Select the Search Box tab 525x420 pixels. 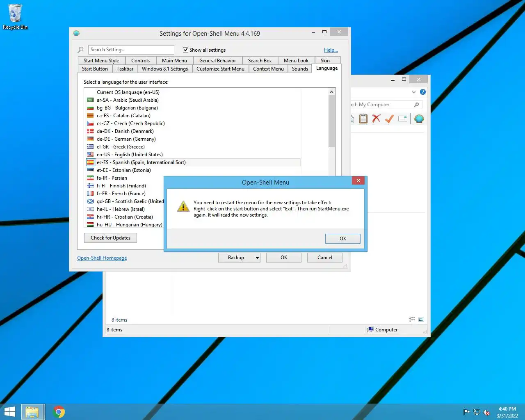pyautogui.click(x=260, y=61)
